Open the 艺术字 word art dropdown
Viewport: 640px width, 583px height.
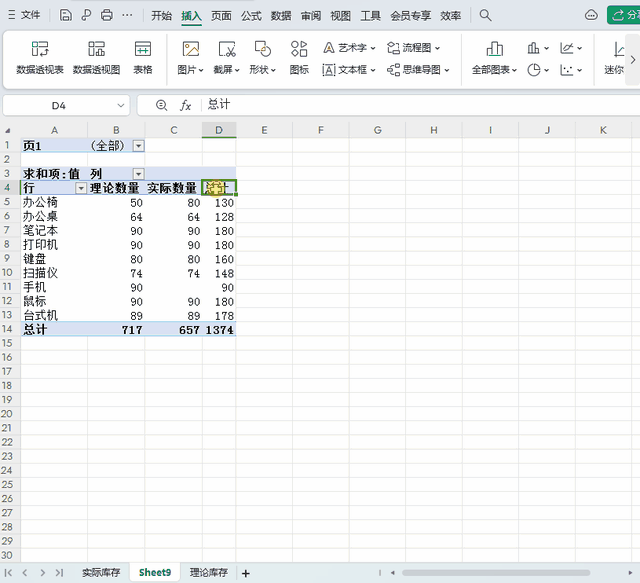pyautogui.click(x=349, y=48)
